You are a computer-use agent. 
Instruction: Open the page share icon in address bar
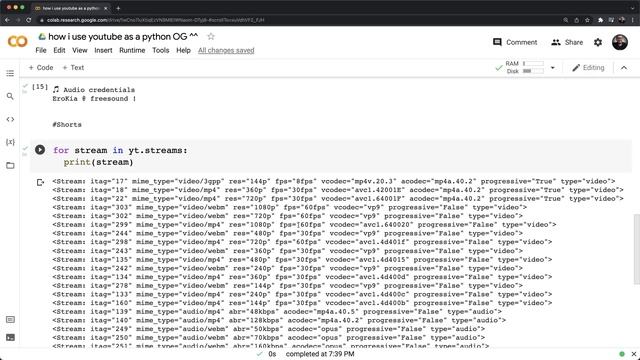coord(576,20)
